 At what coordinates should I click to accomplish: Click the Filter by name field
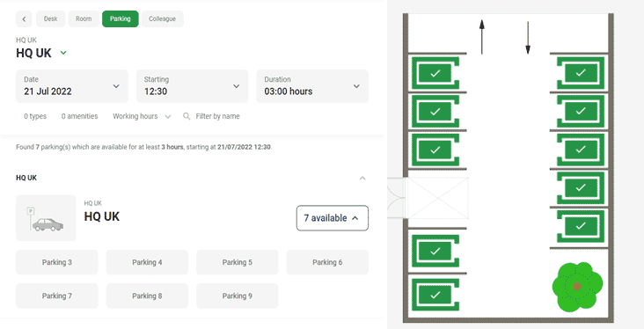click(217, 116)
